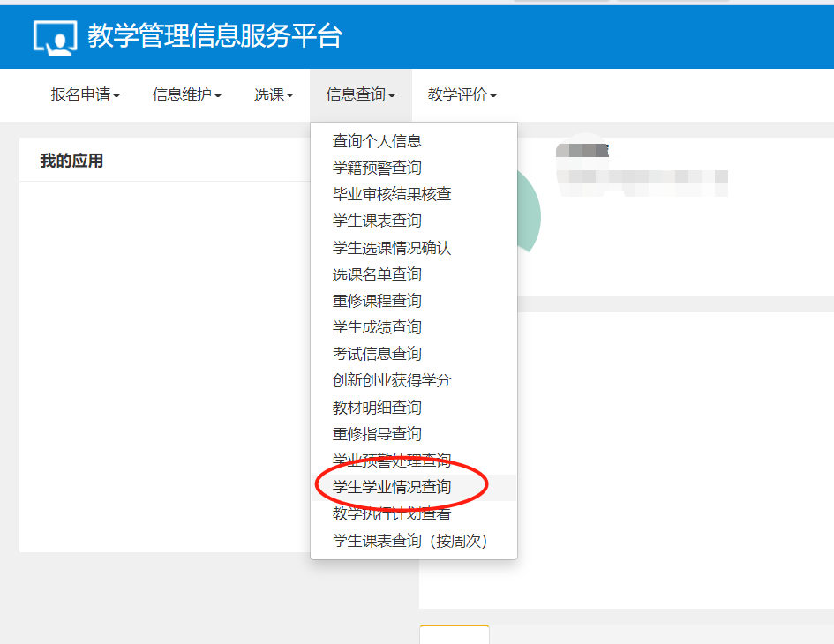Click the 教学管理信息服务平台 title text
834x644 pixels.
tap(214, 36)
